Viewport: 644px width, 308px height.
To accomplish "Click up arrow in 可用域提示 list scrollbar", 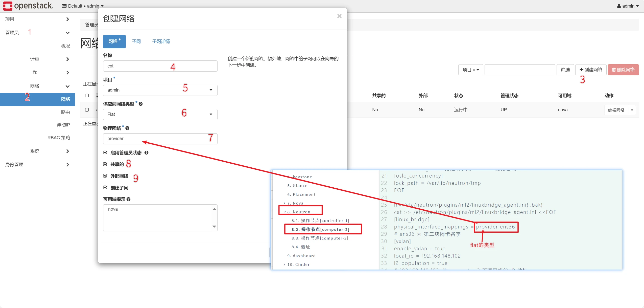I will click(x=214, y=209).
